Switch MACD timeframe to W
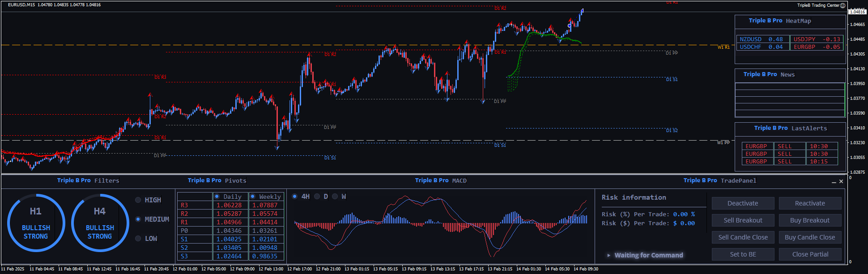 [335, 197]
